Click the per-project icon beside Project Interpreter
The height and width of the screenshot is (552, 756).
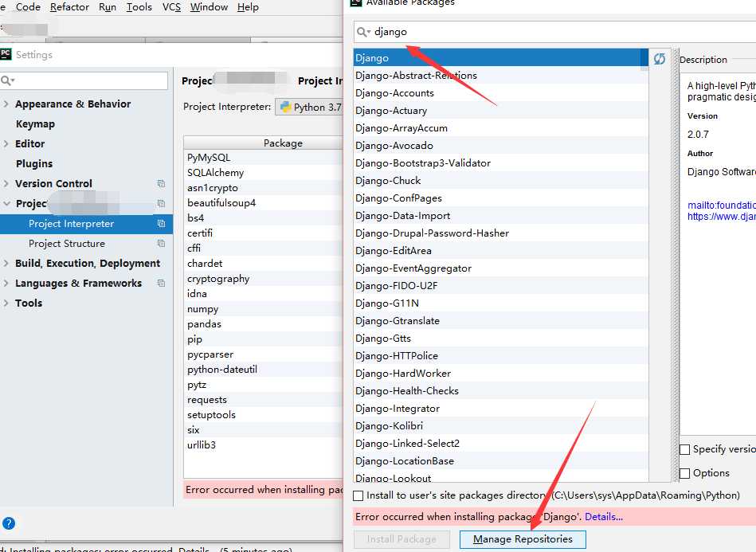[x=161, y=224]
